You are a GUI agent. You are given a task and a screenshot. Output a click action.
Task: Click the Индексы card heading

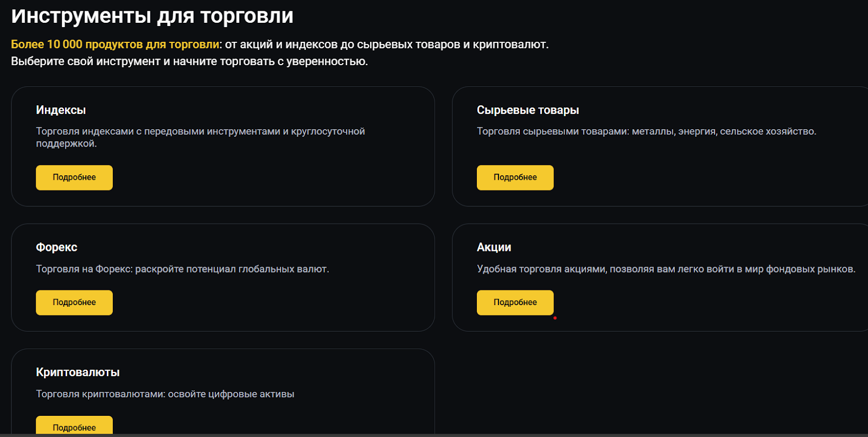[61, 110]
